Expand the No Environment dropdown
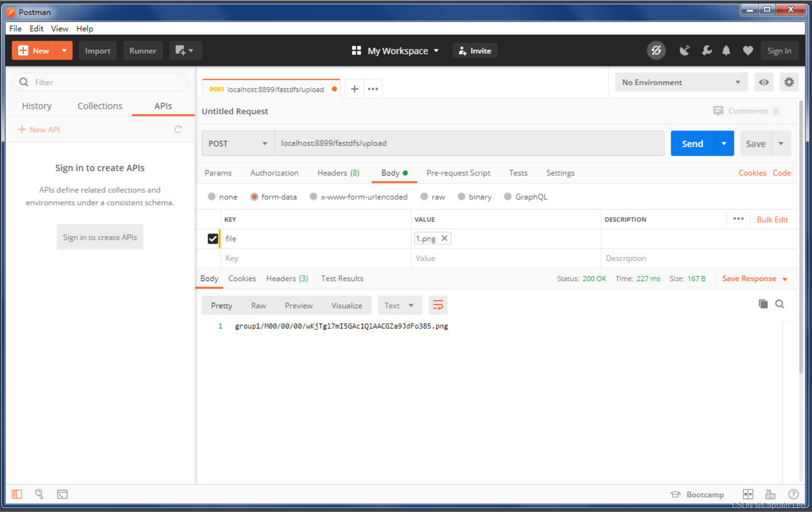 681,82
